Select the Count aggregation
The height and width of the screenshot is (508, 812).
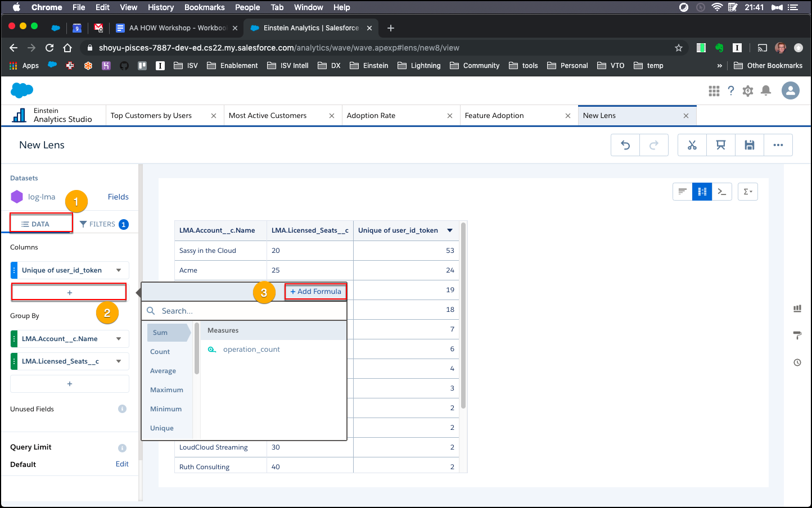click(160, 352)
